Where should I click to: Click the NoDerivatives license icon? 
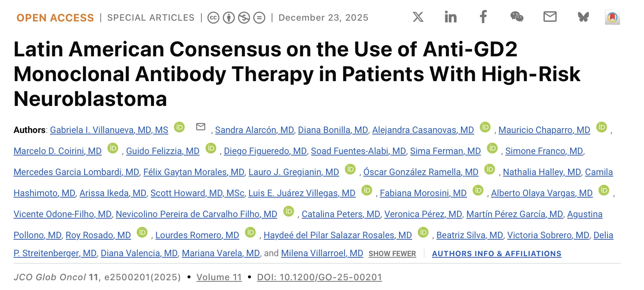point(259,17)
